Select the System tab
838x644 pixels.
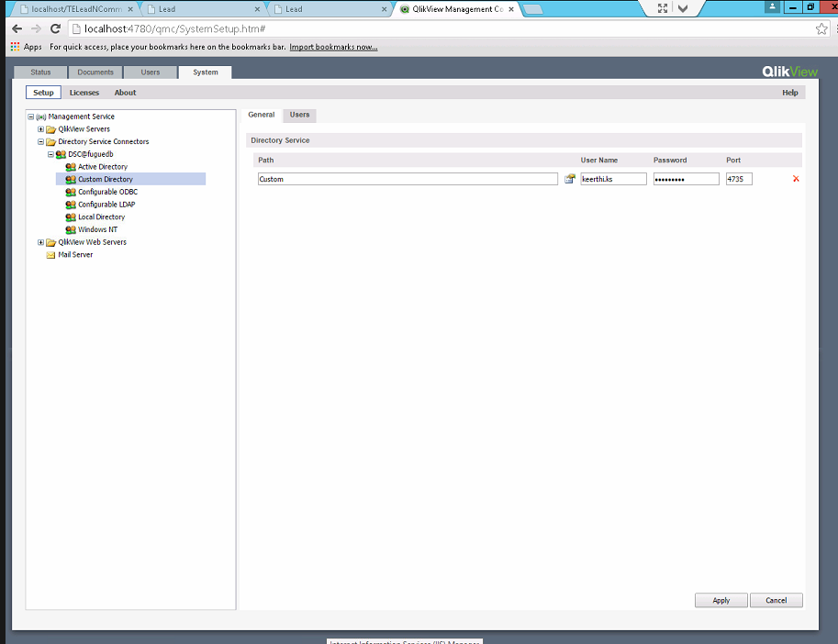click(x=206, y=72)
